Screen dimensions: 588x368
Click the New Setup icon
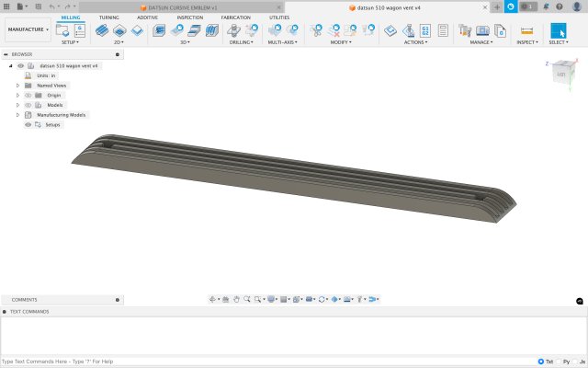(62, 30)
